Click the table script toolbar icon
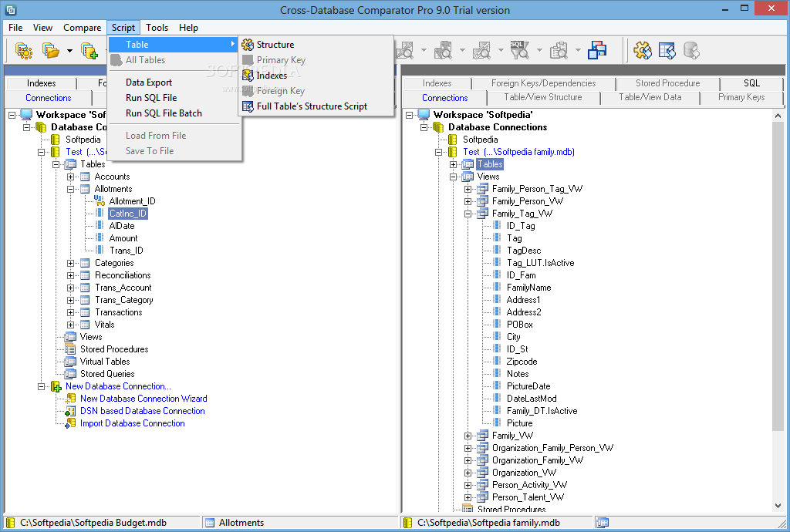Screen dimensions: 790x532 667,50
